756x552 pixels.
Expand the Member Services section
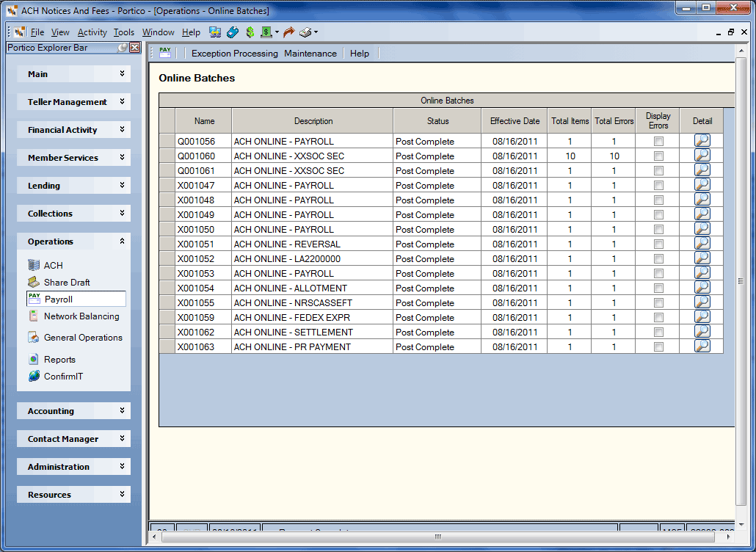click(74, 158)
